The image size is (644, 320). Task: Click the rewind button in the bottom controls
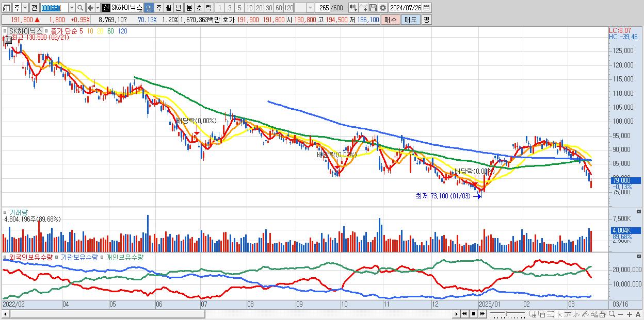(464, 314)
